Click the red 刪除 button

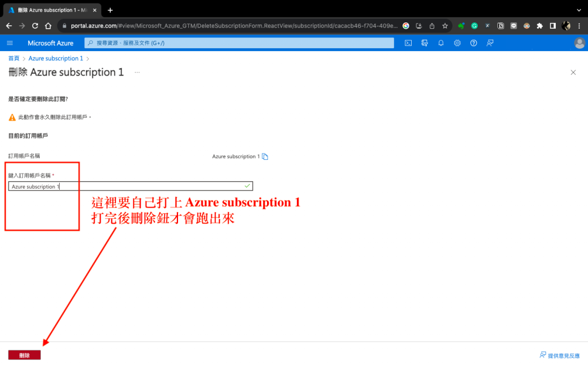[24, 355]
